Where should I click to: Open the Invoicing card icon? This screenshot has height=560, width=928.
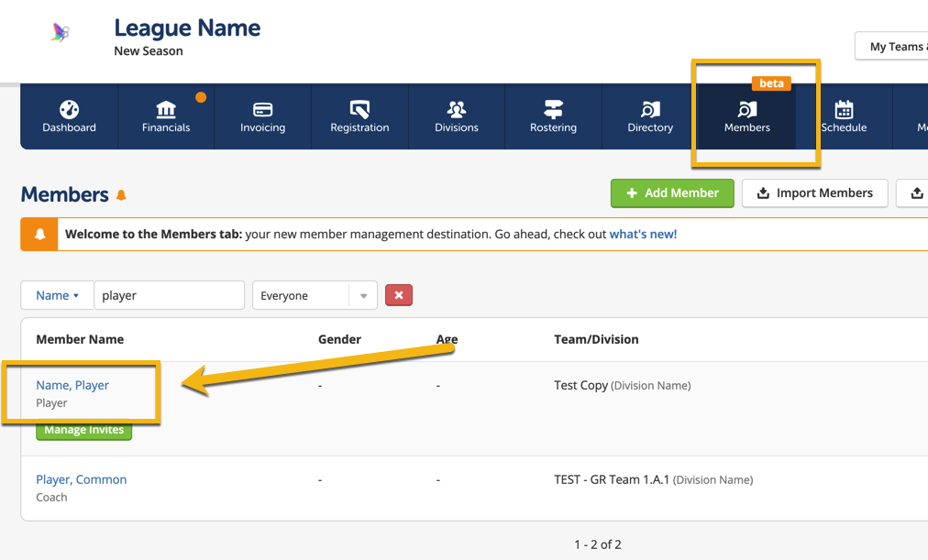click(263, 110)
